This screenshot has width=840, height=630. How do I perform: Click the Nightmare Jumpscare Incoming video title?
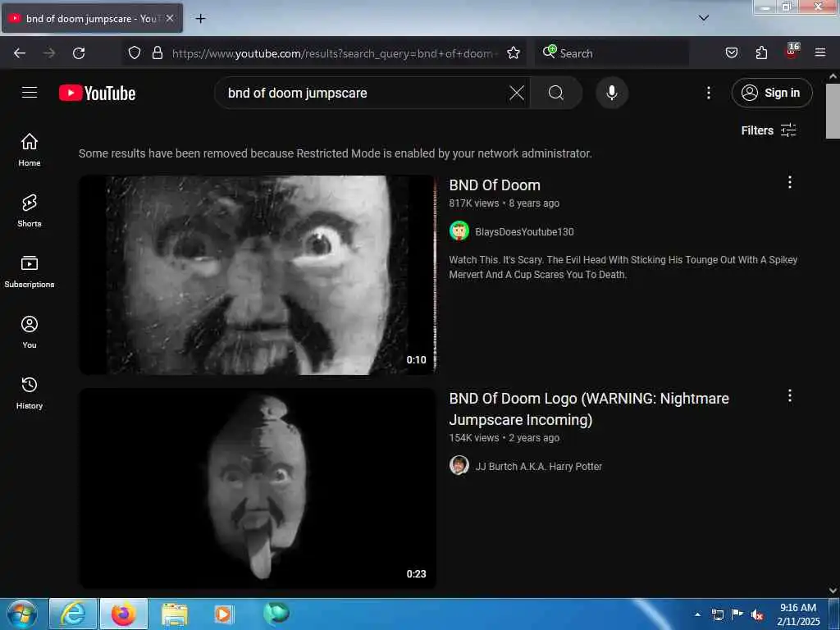pos(589,409)
